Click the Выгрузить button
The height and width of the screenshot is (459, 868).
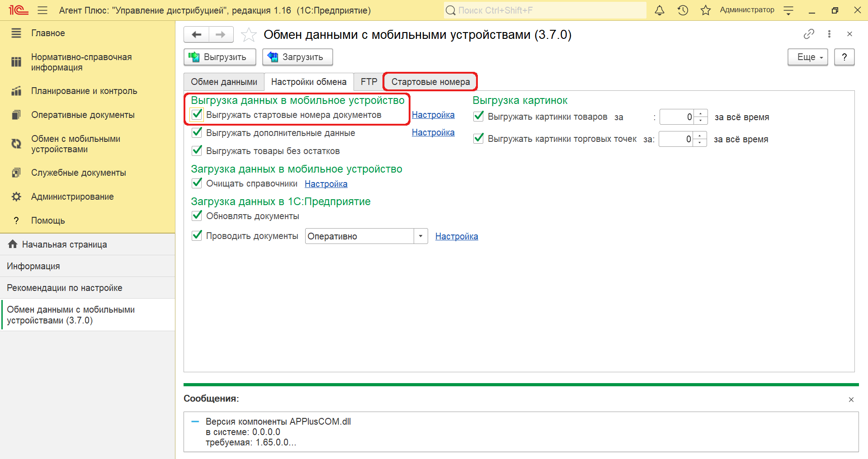220,57
